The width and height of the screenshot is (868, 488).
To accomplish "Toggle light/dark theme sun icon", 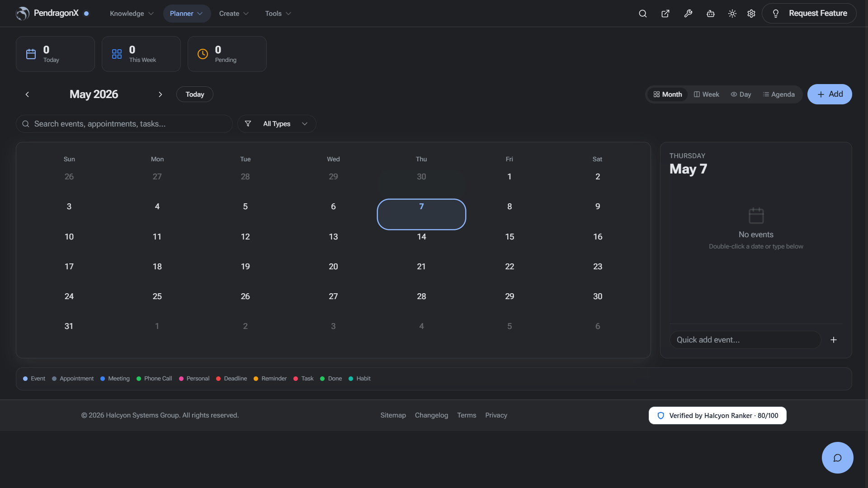I will pyautogui.click(x=732, y=14).
